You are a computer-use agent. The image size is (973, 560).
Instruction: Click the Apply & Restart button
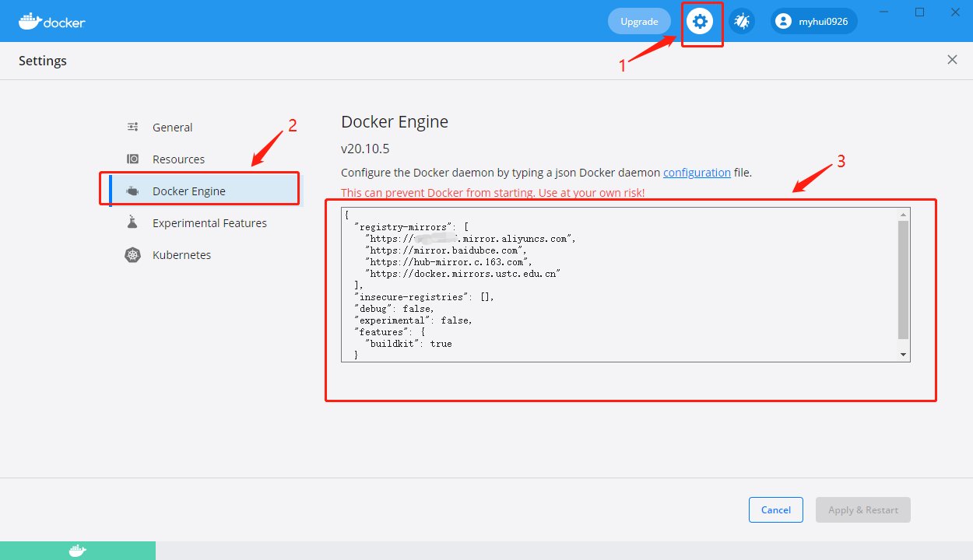862,509
